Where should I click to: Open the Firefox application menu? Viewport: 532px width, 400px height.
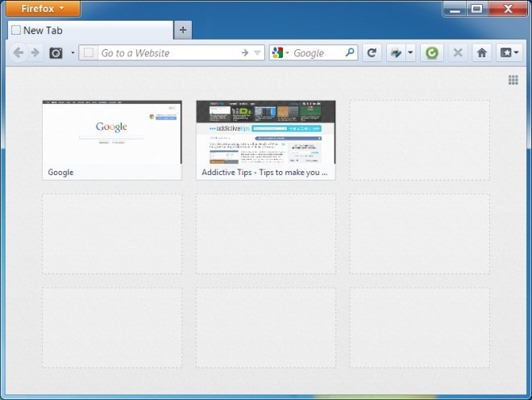pyautogui.click(x=43, y=9)
